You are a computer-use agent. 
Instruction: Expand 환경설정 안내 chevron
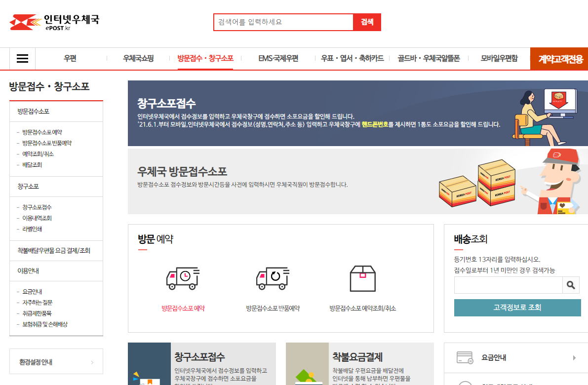92,362
